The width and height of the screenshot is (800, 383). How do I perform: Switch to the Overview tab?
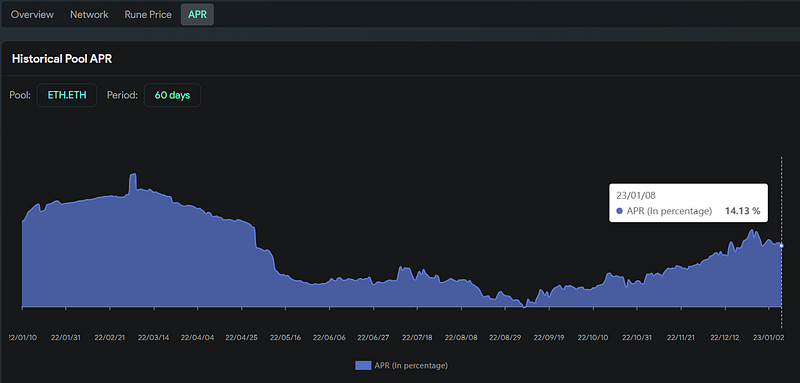(32, 14)
